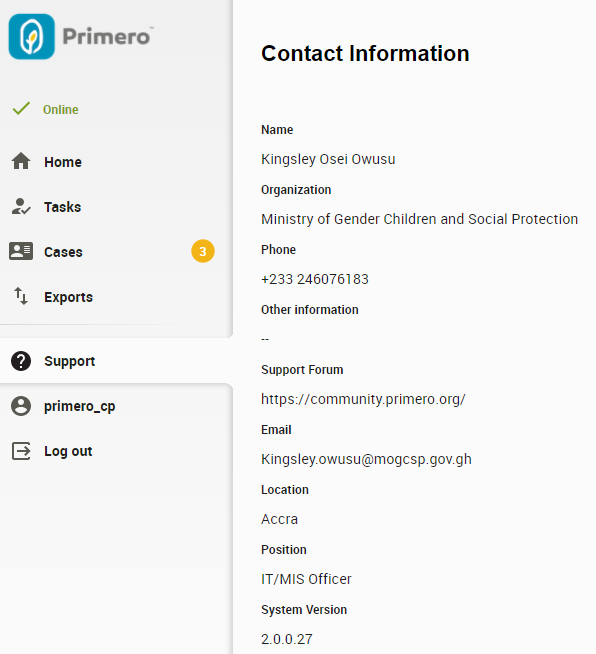Click the Organization field label
Image resolution: width=596 pixels, height=654 pixels.
(296, 190)
